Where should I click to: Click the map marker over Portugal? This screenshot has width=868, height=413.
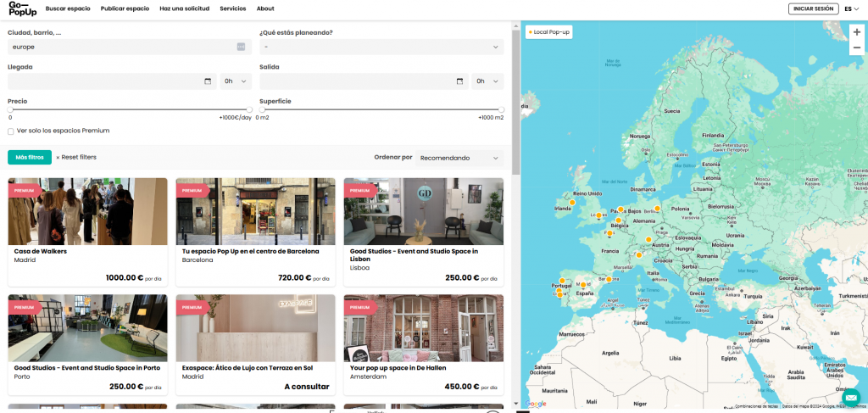tap(560, 282)
